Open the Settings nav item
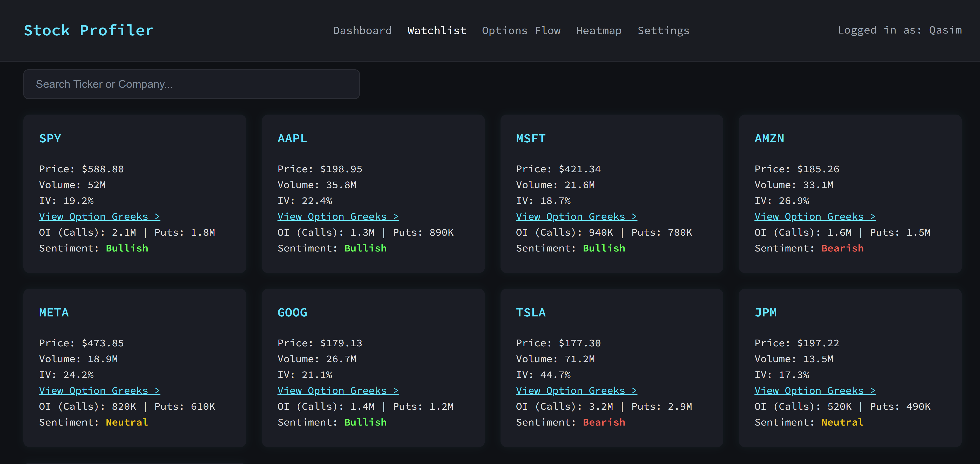The width and height of the screenshot is (980, 464). (664, 30)
